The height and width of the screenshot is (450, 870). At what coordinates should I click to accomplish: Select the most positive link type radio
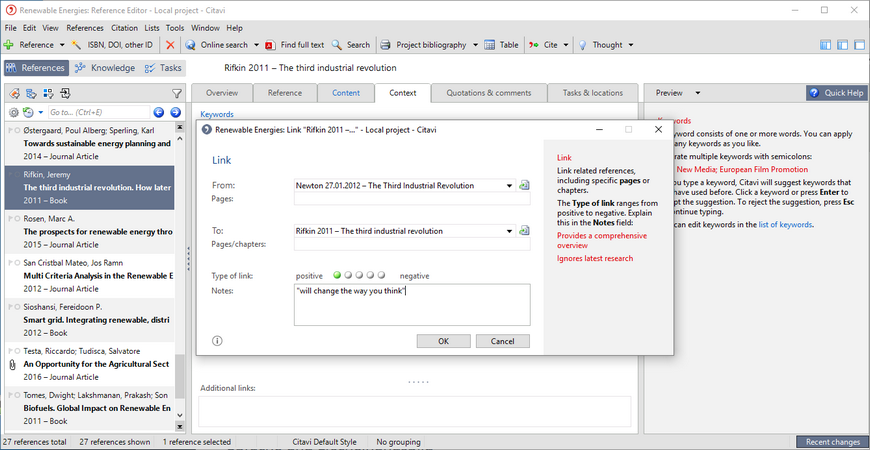coord(336,275)
